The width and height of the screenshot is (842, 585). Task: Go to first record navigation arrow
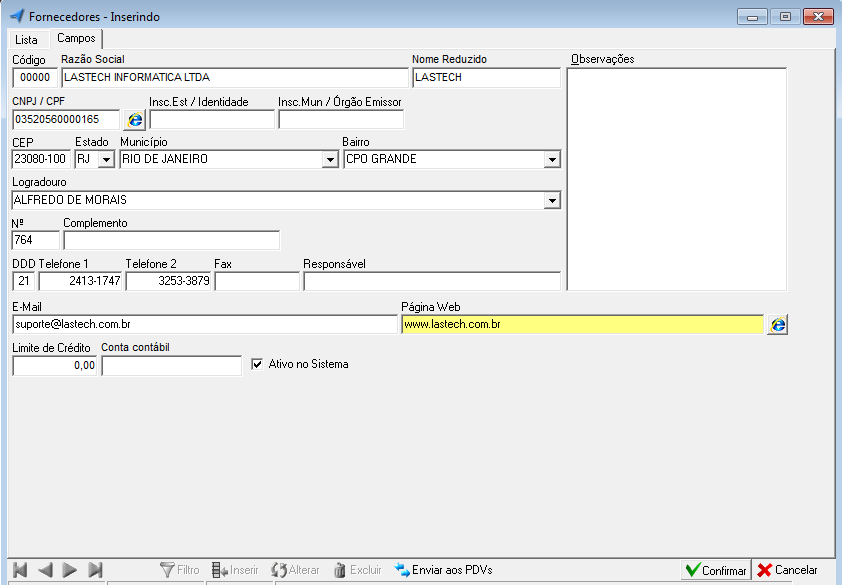pyautogui.click(x=20, y=570)
